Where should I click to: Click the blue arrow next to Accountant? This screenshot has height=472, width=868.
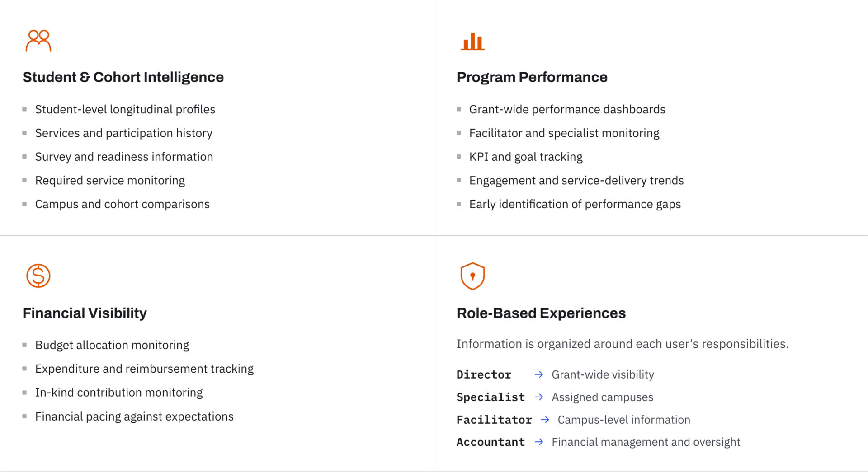538,442
